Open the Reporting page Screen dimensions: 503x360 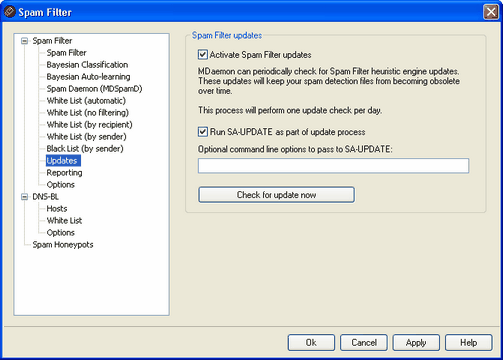click(64, 173)
